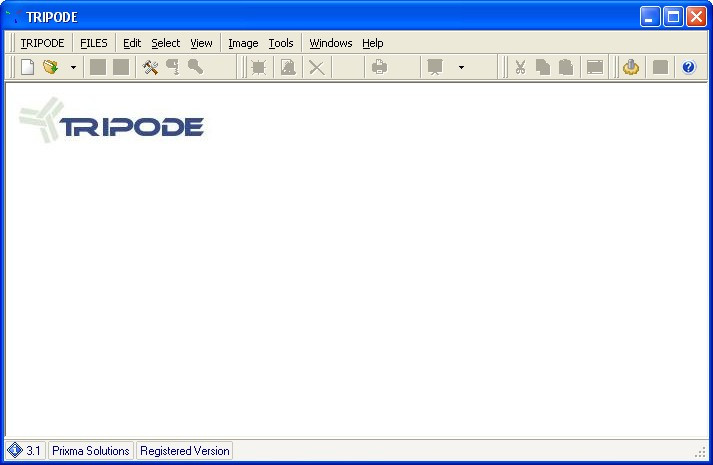713x465 pixels.
Task: Click the grayed-out magnifier search icon
Action: point(196,67)
